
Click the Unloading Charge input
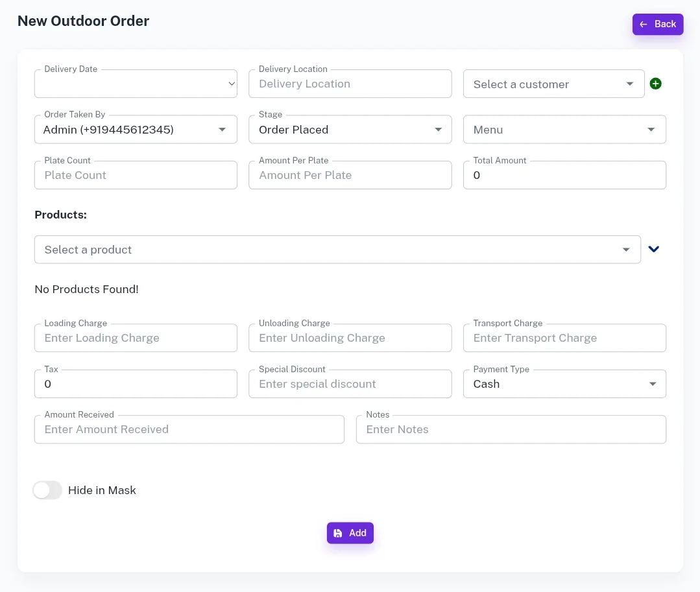[350, 338]
